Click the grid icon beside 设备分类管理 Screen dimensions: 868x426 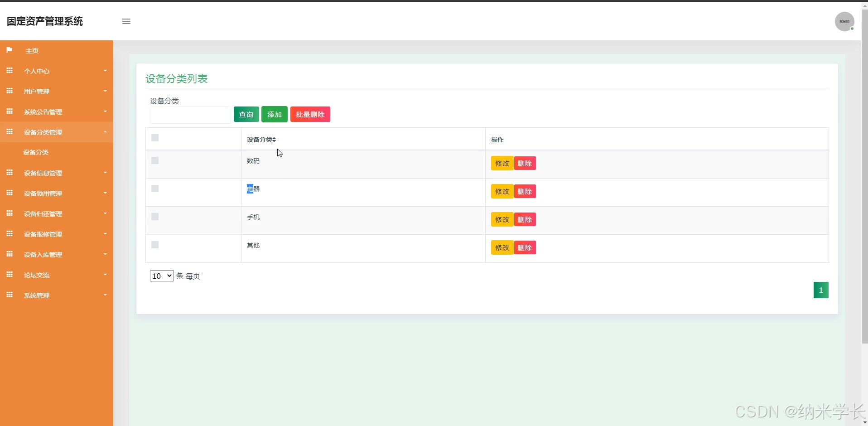tap(9, 132)
